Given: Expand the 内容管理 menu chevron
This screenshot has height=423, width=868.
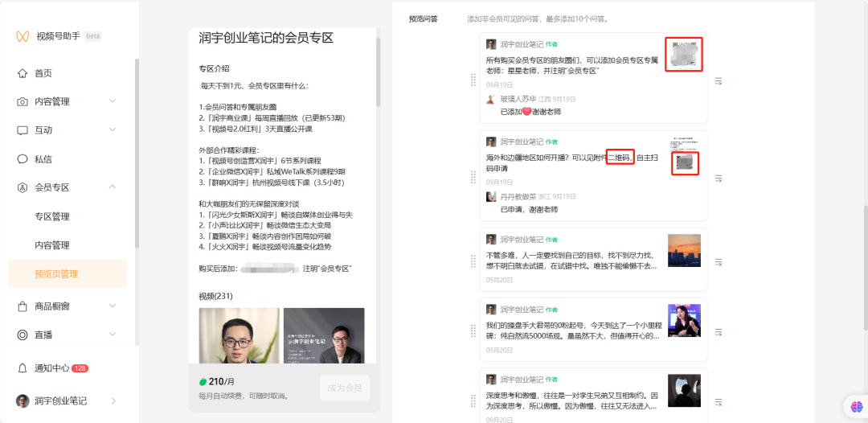Looking at the screenshot, I should [x=113, y=101].
